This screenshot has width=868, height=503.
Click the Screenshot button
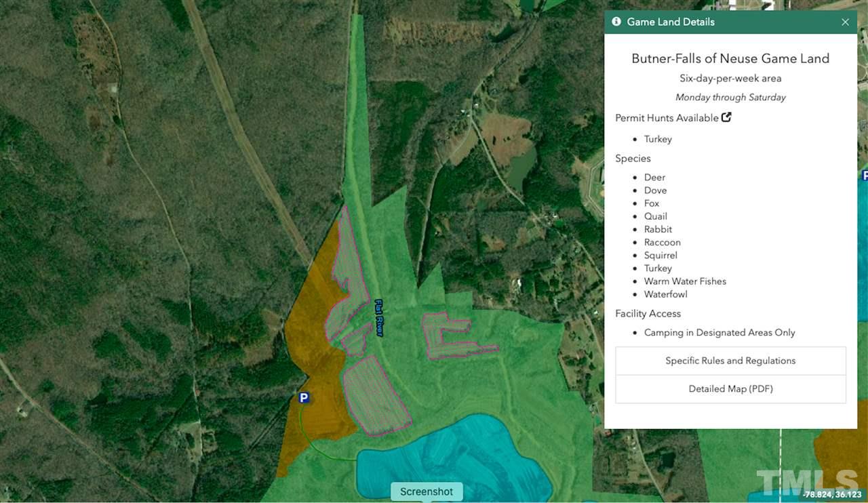427,491
